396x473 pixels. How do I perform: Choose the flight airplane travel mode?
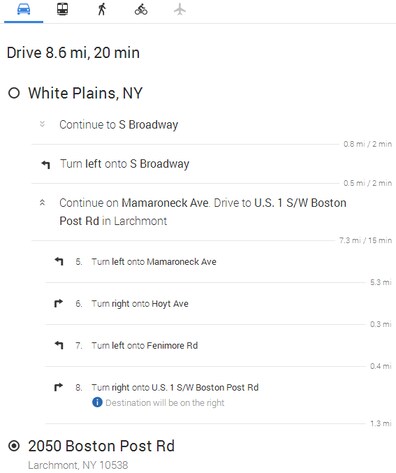pos(180,9)
